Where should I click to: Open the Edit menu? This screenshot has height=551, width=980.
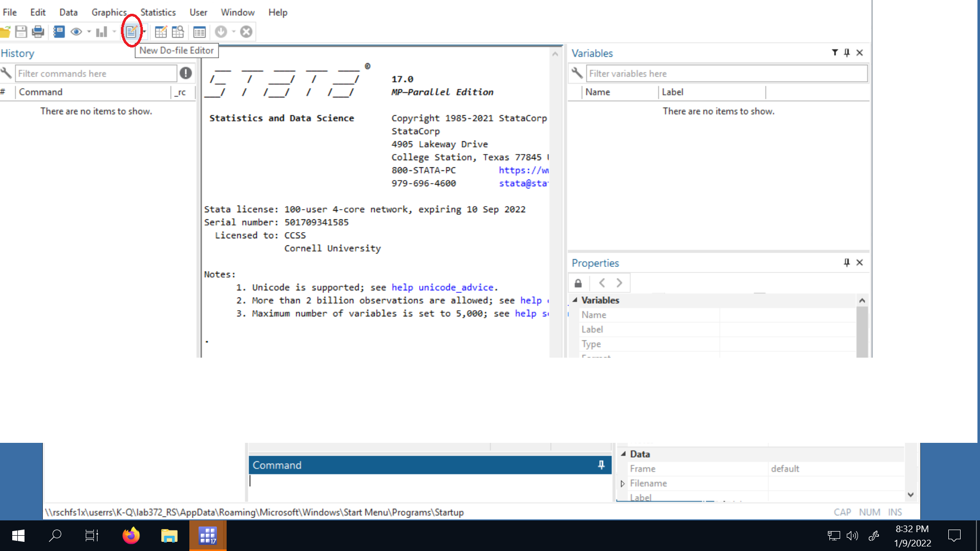click(x=38, y=12)
